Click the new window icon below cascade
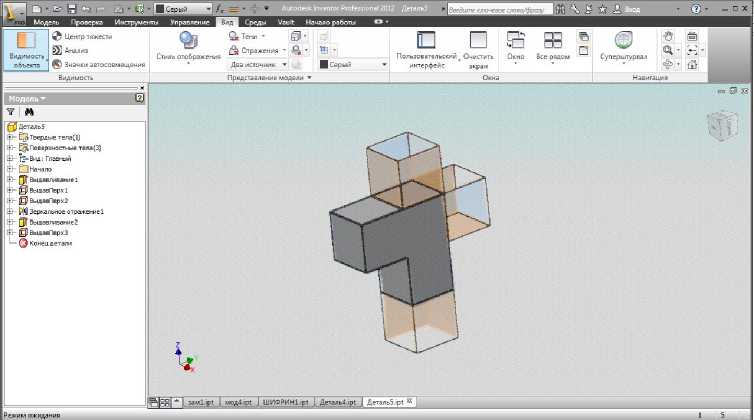 click(583, 51)
